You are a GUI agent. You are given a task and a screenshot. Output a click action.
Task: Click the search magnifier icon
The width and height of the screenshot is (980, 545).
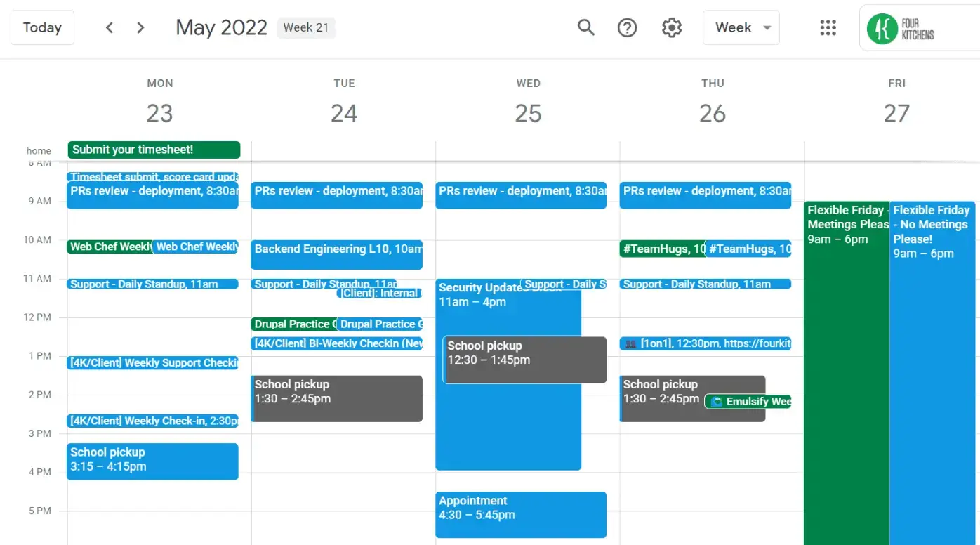(585, 28)
